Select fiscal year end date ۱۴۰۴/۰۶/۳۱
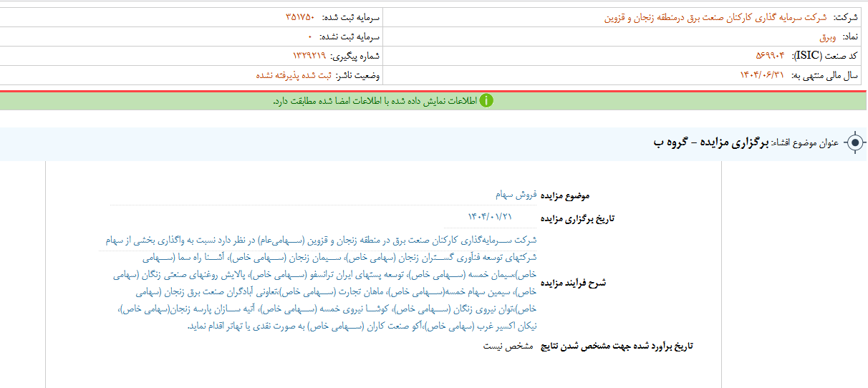 [762, 75]
